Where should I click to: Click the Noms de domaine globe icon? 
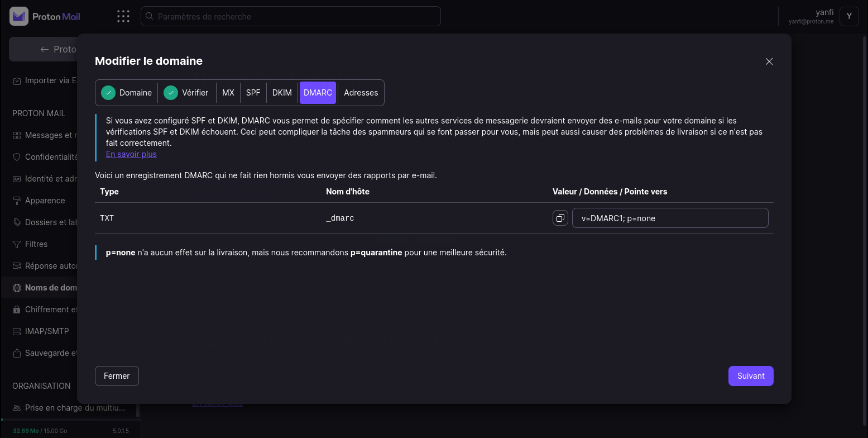(17, 288)
